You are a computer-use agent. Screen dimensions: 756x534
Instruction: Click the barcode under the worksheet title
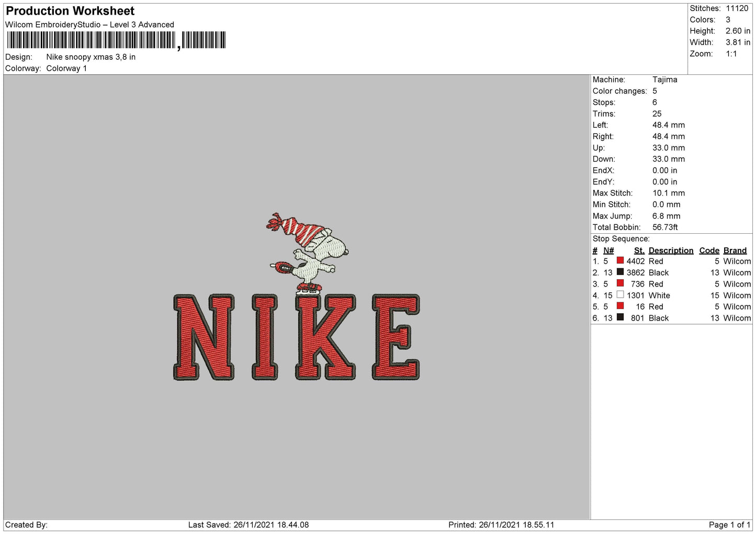[116, 40]
